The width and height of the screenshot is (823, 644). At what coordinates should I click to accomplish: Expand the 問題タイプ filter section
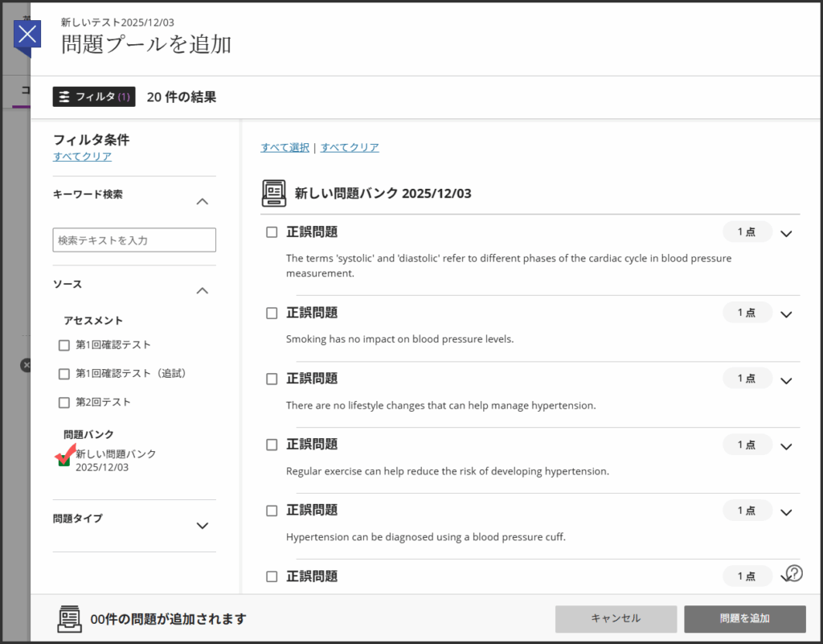point(203,526)
